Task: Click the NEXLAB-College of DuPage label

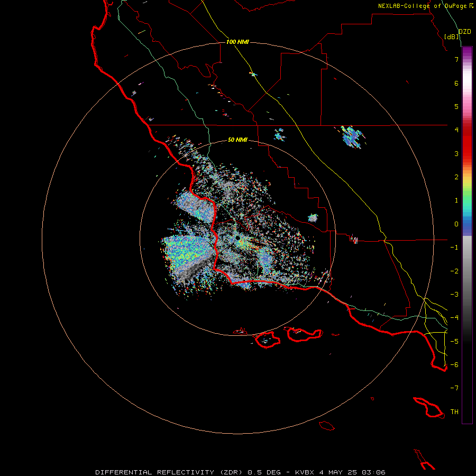Action: (x=425, y=6)
